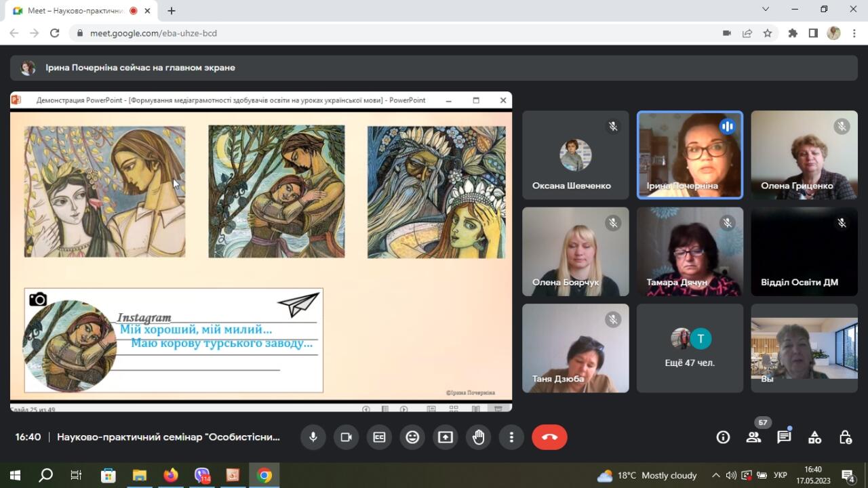Open Viber from taskbar
This screenshot has width=868, height=488.
click(202, 475)
